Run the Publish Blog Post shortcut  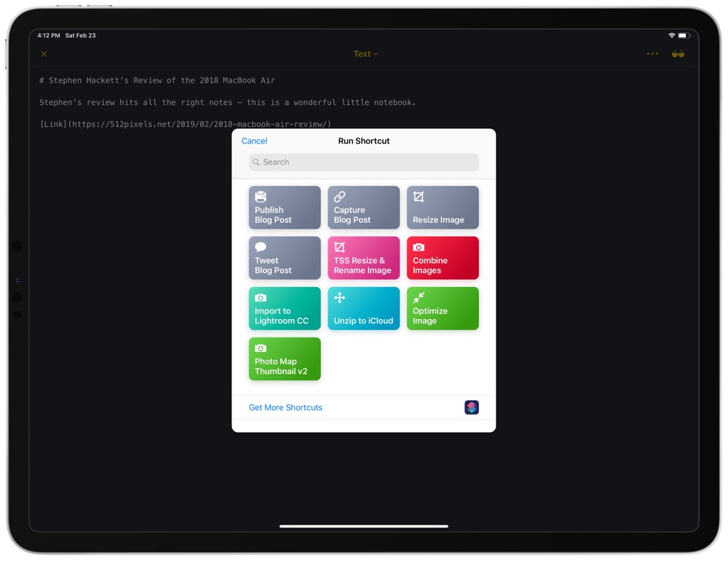(x=285, y=208)
